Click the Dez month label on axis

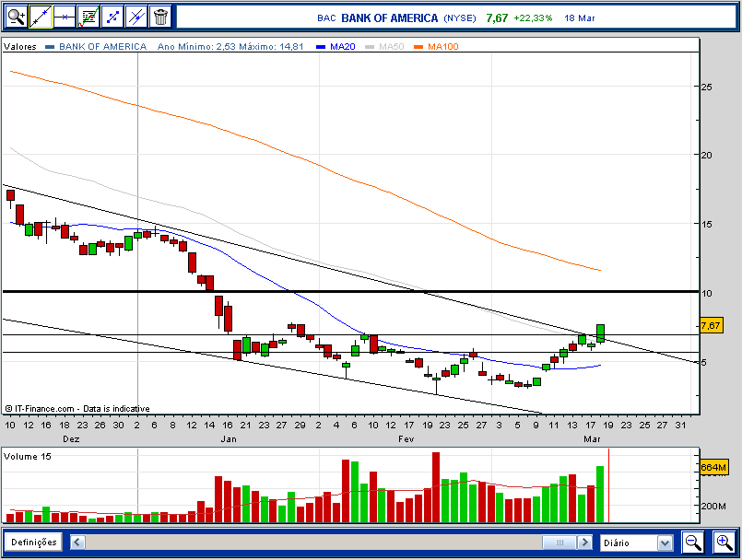[71, 439]
